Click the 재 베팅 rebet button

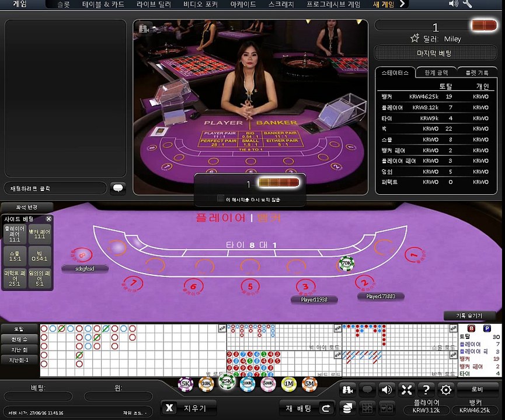click(307, 408)
